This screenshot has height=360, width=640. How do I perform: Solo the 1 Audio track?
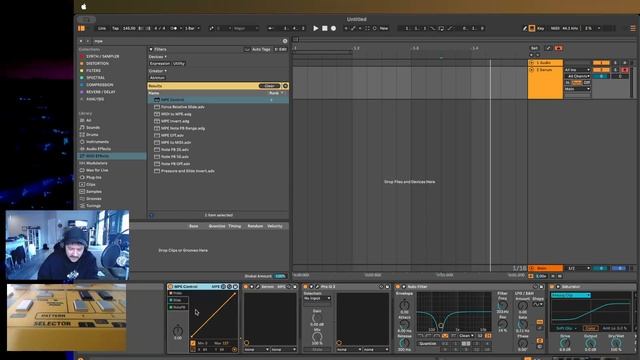(616, 63)
